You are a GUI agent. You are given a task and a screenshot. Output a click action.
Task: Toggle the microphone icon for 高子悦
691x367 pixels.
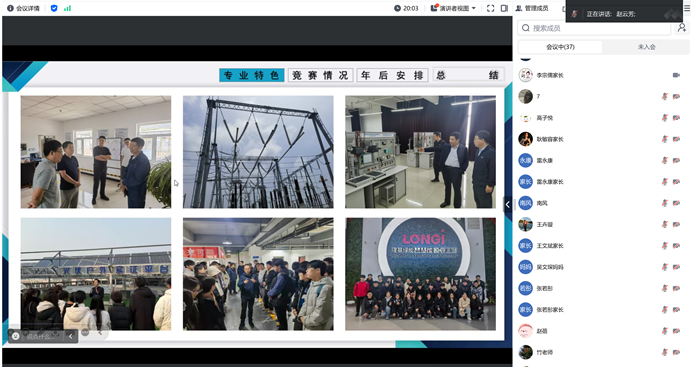pyautogui.click(x=665, y=118)
